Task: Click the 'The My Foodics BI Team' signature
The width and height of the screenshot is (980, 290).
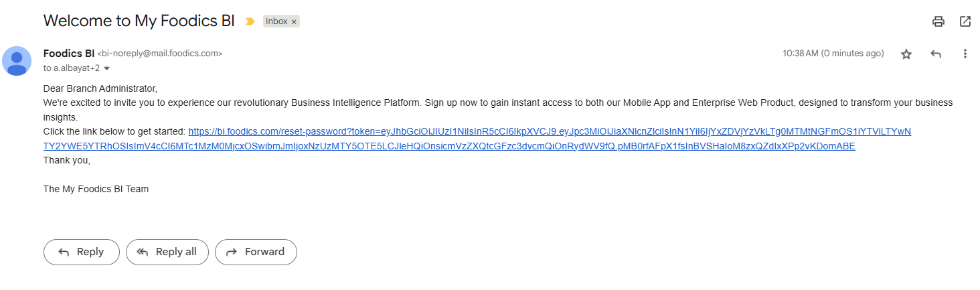Action: pos(96,190)
